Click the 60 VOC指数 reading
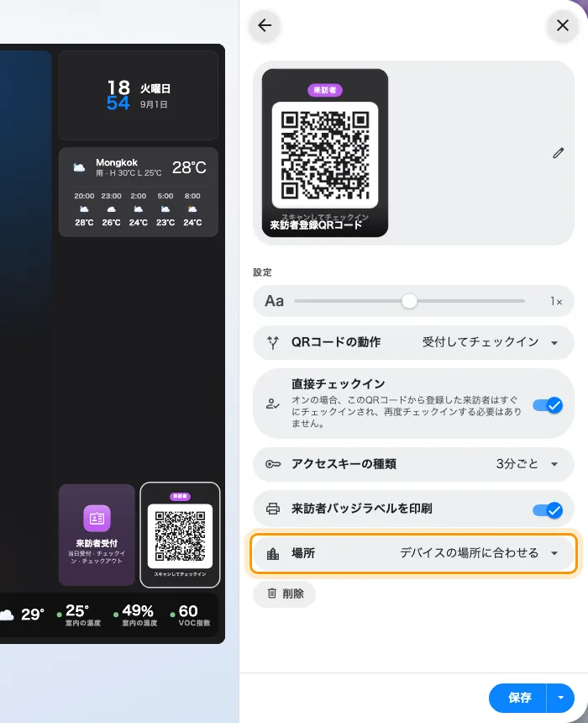Image resolution: width=588 pixels, height=723 pixels. point(191,615)
